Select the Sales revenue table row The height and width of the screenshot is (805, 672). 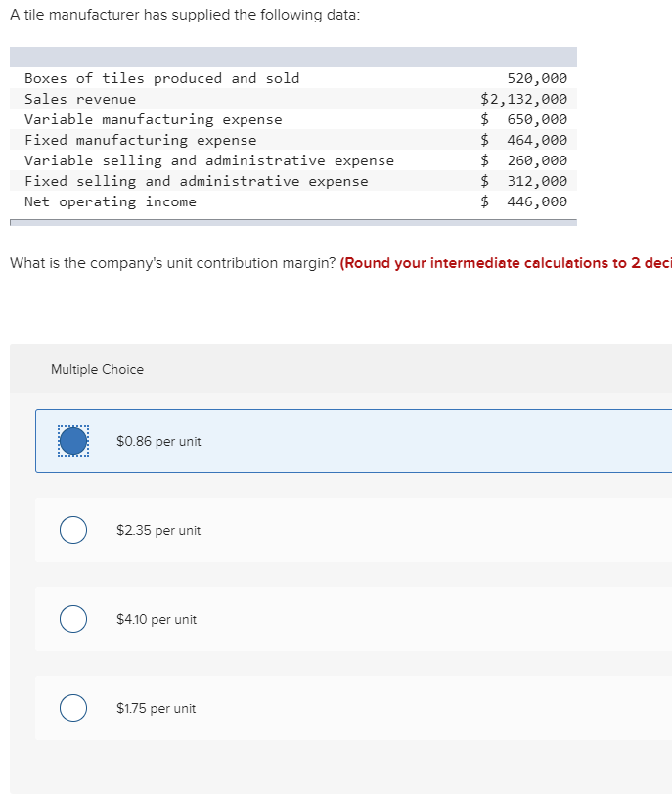pos(293,99)
